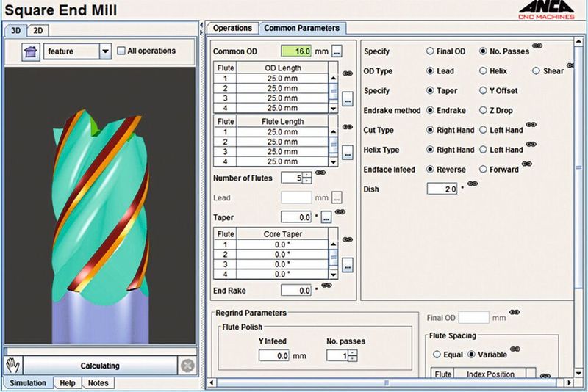The width and height of the screenshot is (588, 392).
Task: Switch to the 2D view tab
Action: (38, 30)
